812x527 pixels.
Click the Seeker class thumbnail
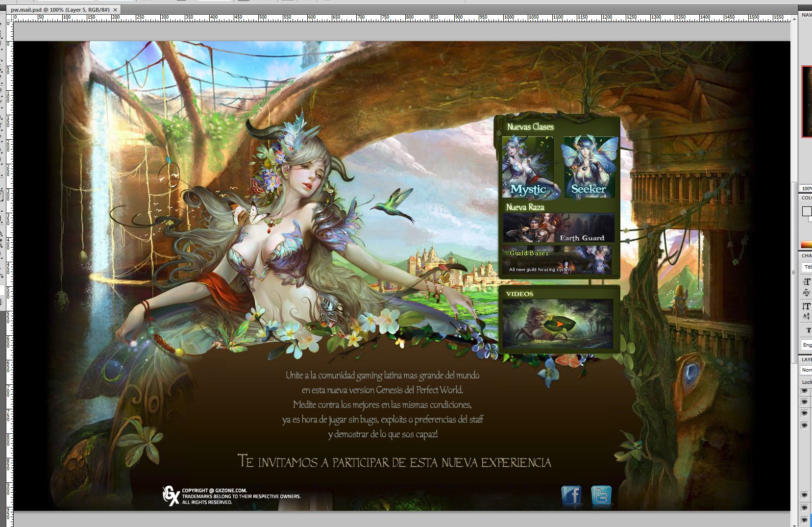[x=589, y=167]
